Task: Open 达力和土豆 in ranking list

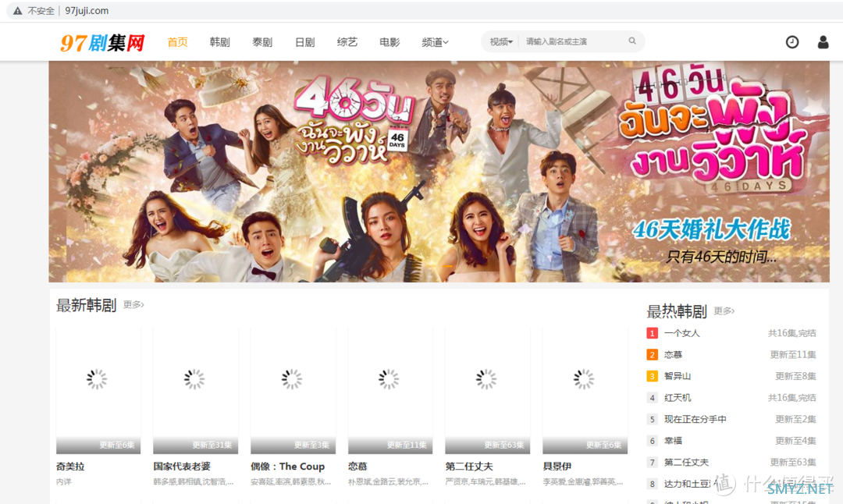Action: point(688,484)
